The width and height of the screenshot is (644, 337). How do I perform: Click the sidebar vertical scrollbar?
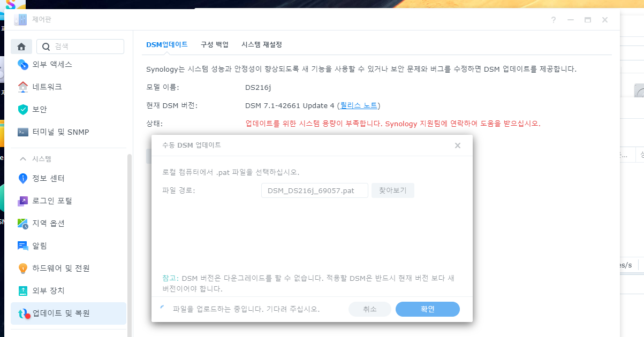128,245
